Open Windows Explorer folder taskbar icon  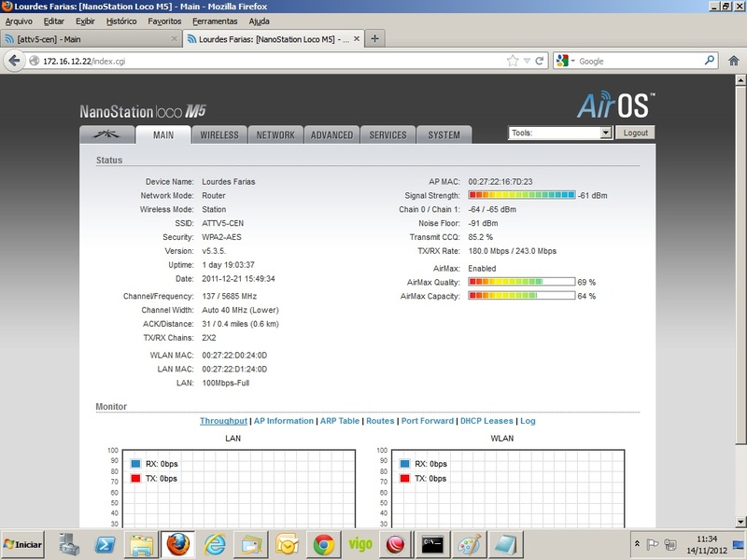[142, 544]
